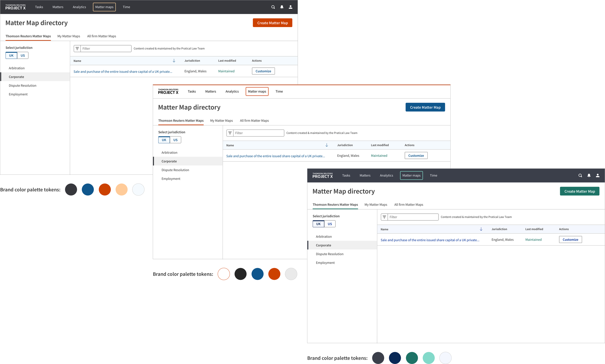Sort by Name arrow in green-themed table
The width and height of the screenshot is (605, 364).
coord(481,229)
